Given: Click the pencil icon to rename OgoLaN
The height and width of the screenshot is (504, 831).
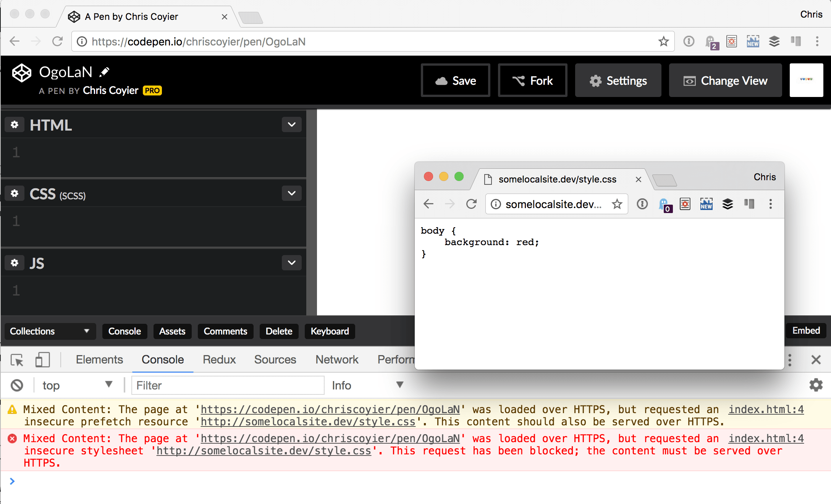Looking at the screenshot, I should click(x=104, y=71).
